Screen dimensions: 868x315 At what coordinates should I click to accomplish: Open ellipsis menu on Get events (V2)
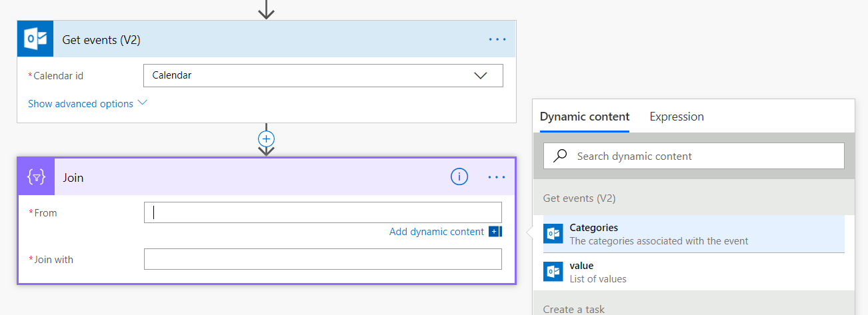(497, 39)
